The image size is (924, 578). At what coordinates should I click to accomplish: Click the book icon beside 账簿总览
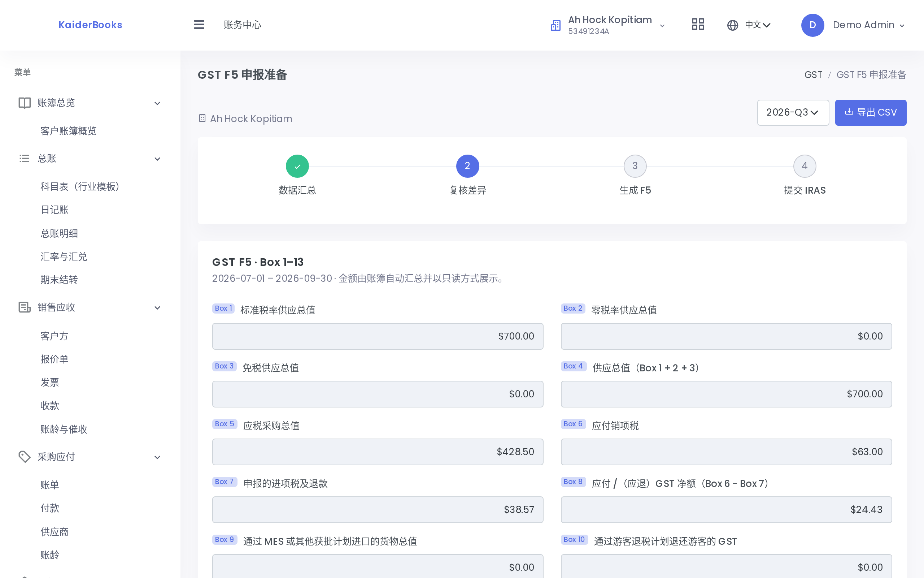click(x=25, y=103)
